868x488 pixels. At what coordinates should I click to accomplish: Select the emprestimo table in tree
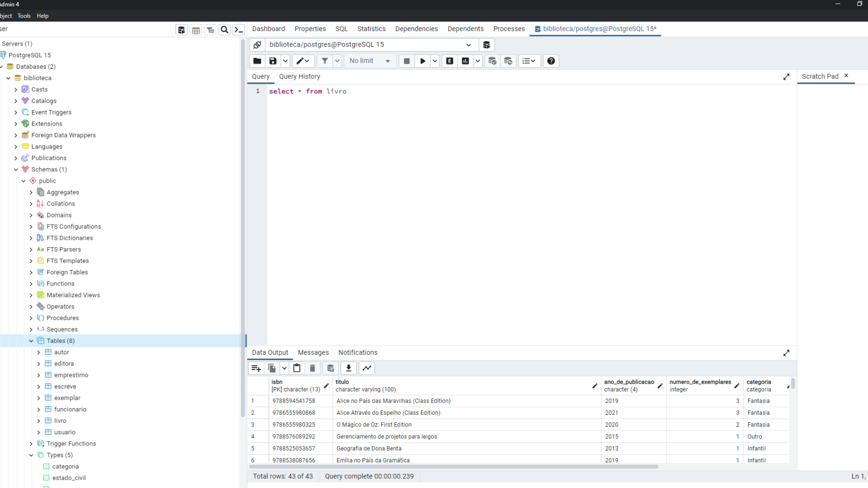pos(71,375)
